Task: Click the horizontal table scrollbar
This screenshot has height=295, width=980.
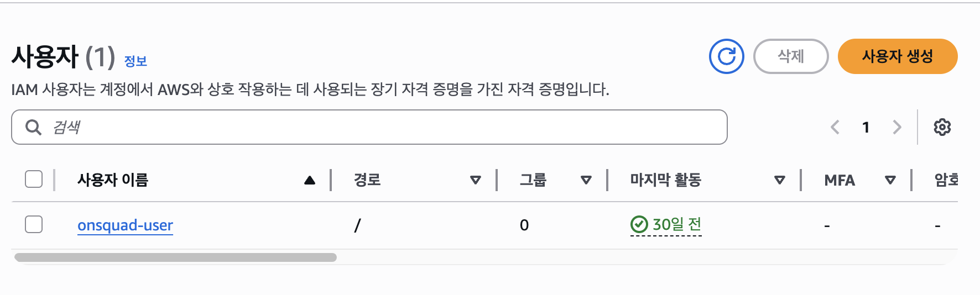Action: [x=175, y=257]
